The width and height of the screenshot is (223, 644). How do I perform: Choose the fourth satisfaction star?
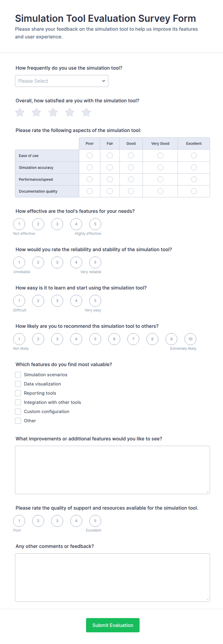click(x=70, y=113)
